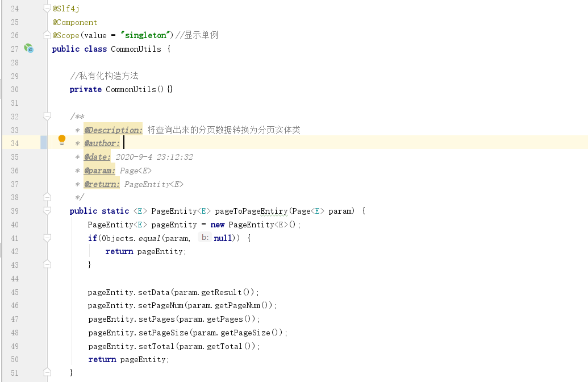This screenshot has width=588, height=382.
Task: Click the @return: Javadoc tag
Action: pyautogui.click(x=102, y=184)
